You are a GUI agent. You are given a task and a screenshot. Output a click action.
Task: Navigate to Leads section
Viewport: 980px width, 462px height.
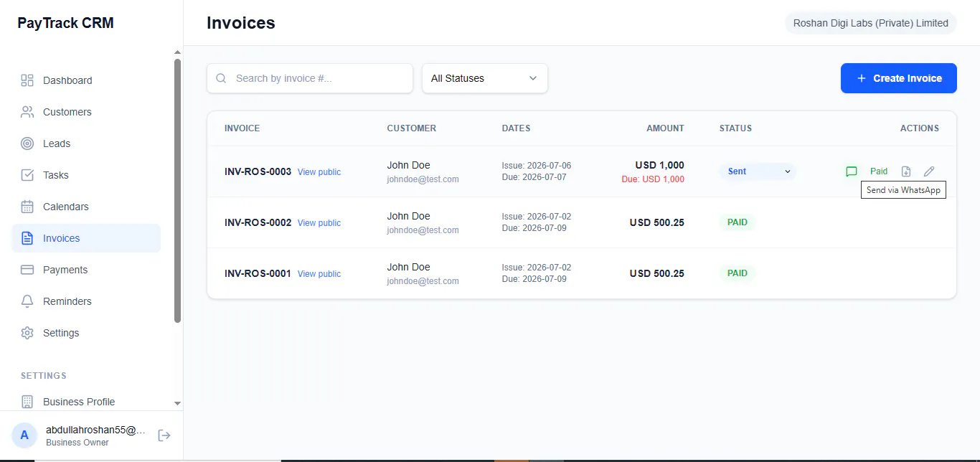coord(86,143)
